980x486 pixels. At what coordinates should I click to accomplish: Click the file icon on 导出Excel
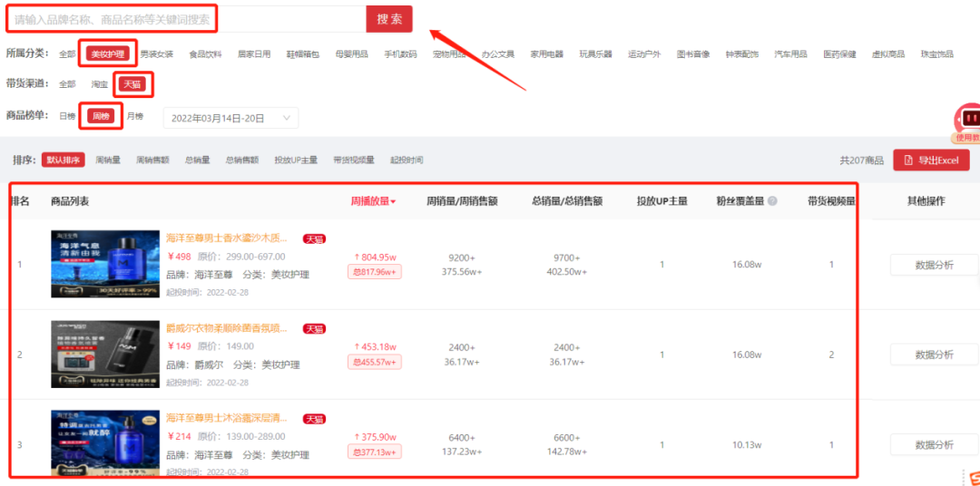tap(908, 160)
